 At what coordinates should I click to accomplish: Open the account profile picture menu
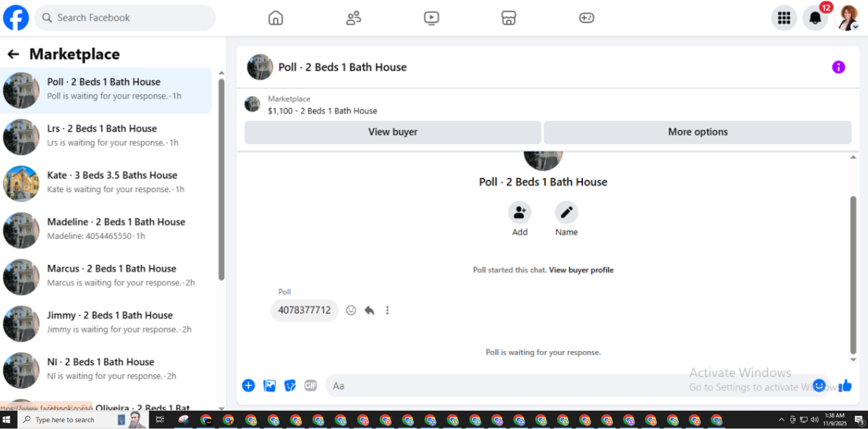pos(848,18)
